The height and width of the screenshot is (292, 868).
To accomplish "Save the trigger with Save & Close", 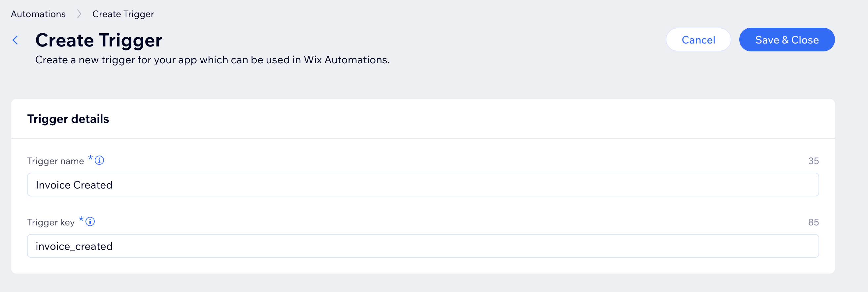I will [x=786, y=40].
